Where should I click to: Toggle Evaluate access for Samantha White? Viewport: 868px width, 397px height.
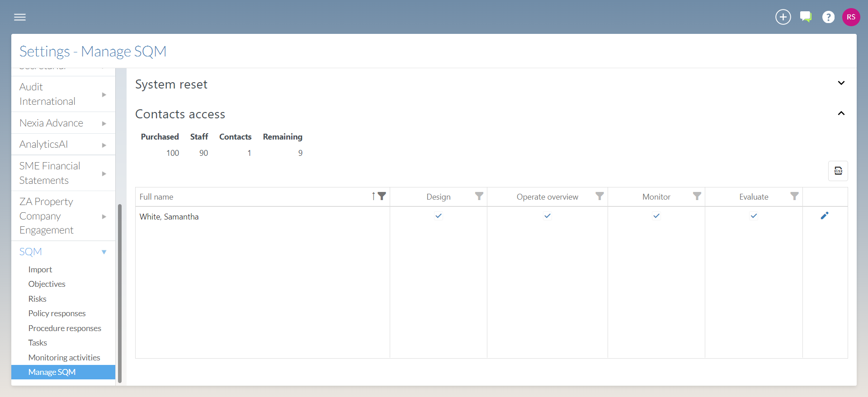(x=754, y=216)
